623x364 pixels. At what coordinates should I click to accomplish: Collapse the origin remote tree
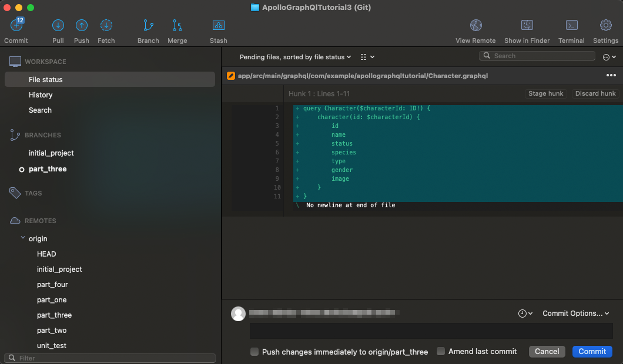[23, 238]
